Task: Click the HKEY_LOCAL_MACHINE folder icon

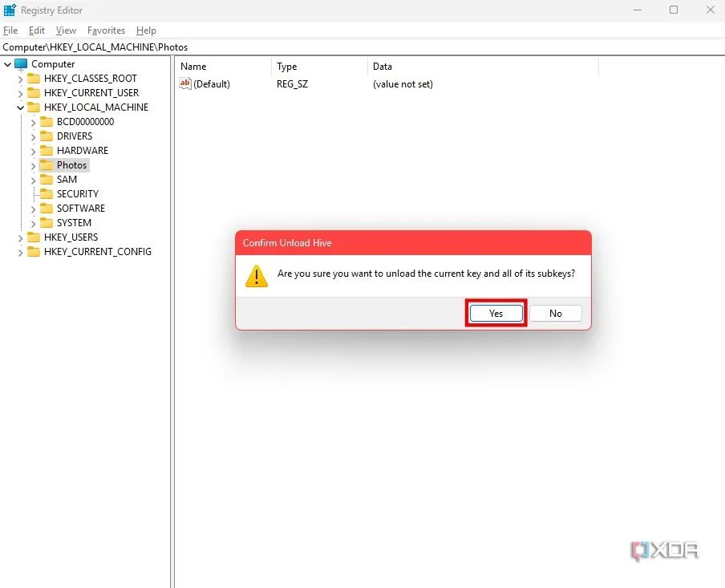Action: click(34, 107)
